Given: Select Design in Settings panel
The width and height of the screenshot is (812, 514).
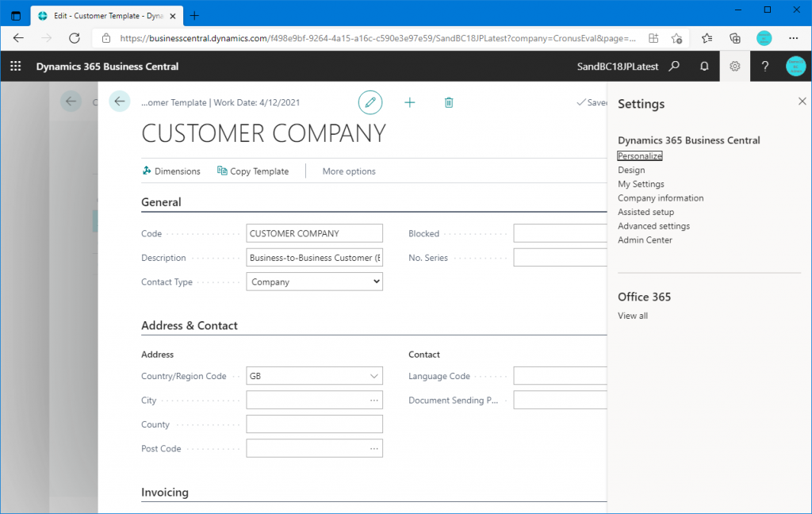Looking at the screenshot, I should click(x=631, y=170).
